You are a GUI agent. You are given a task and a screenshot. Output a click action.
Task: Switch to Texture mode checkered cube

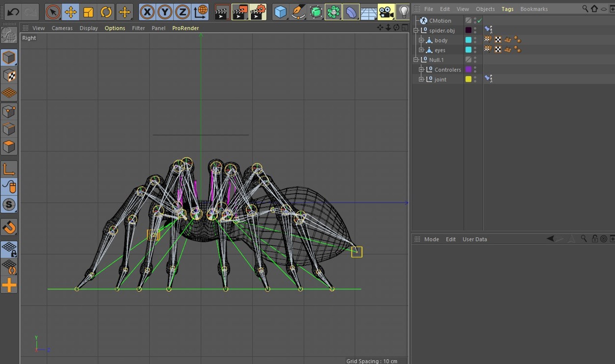click(x=9, y=75)
